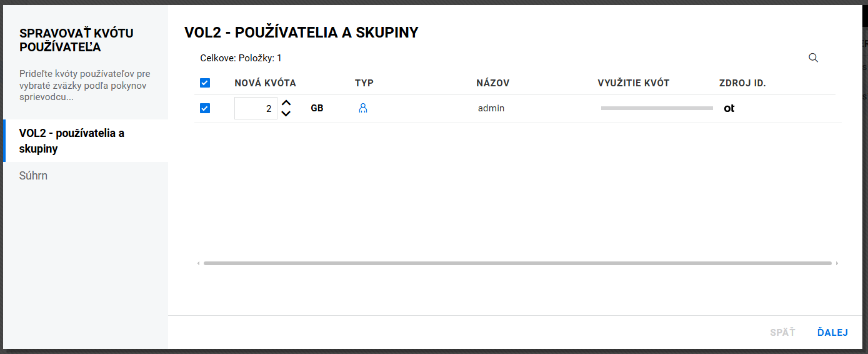This screenshot has height=354, width=868.
Task: Click the horizontal table scrollbar
Action: tap(517, 263)
